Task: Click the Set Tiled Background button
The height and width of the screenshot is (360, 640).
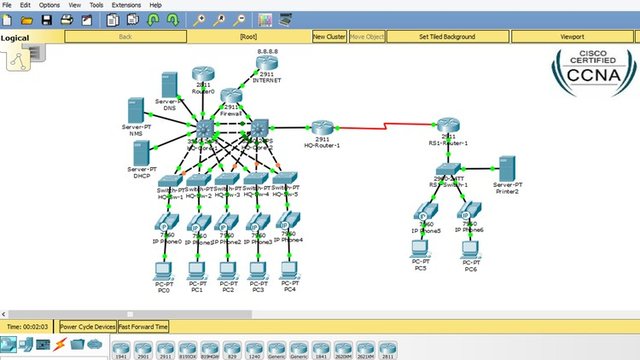Action: click(448, 36)
